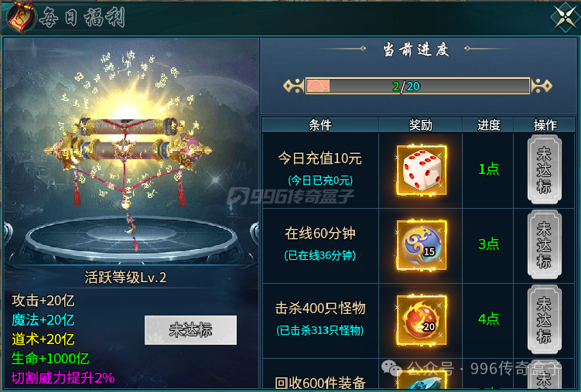Click the partially visible crystal reward icon
Image resolution: width=581 pixels, height=392 pixels.
(422, 380)
